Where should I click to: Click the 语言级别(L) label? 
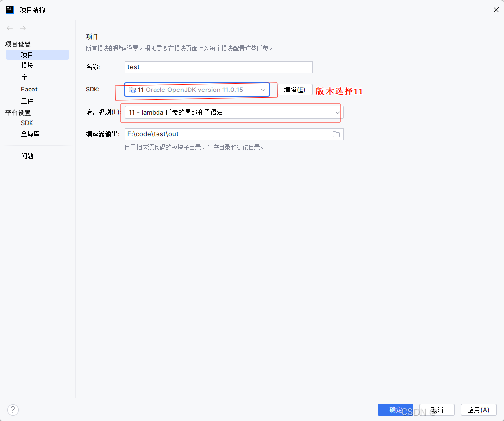pyautogui.click(x=103, y=112)
